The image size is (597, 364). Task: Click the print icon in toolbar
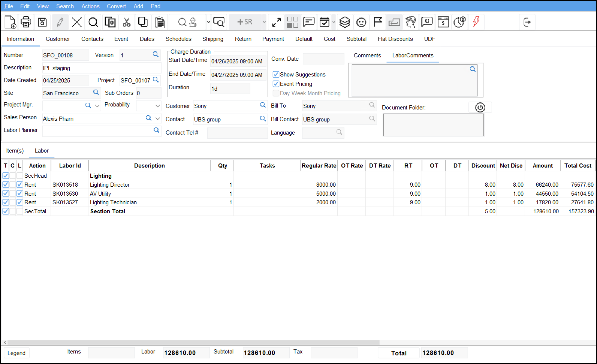coord(26,22)
